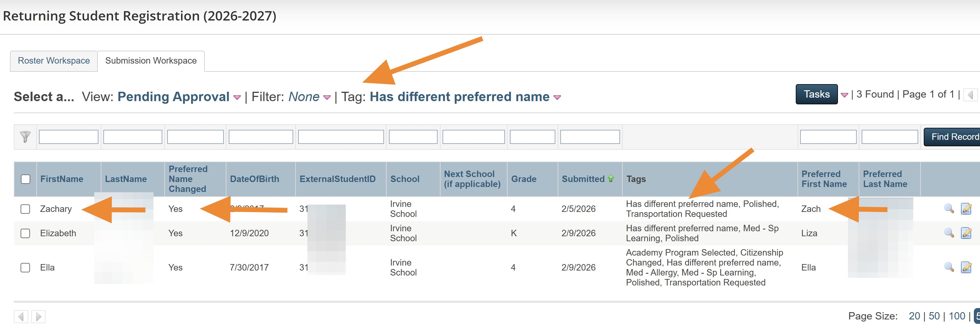
Task: Click the bottom-left next page arrow
Action: pyautogui.click(x=38, y=316)
